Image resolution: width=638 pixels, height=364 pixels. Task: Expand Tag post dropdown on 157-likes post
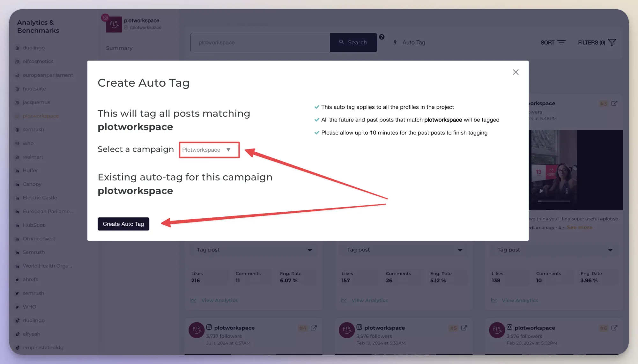click(404, 250)
